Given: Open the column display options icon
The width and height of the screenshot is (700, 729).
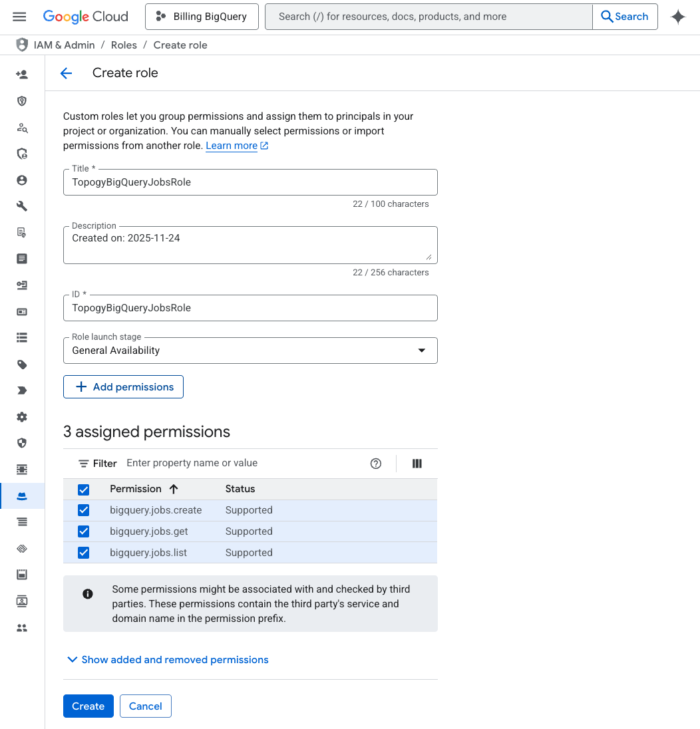Looking at the screenshot, I should click(x=417, y=464).
